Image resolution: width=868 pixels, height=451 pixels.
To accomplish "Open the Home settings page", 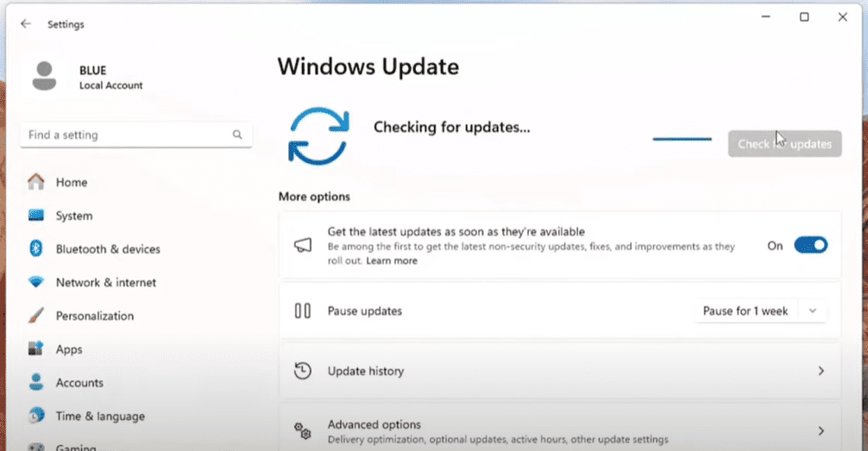I will coord(71,183).
